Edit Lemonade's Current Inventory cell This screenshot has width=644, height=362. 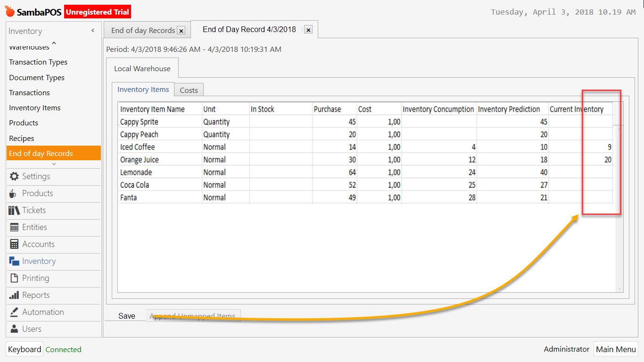[580, 173]
